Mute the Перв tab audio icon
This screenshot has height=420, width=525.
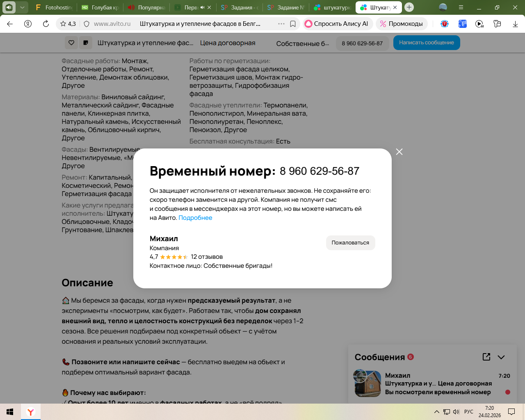[202, 7]
